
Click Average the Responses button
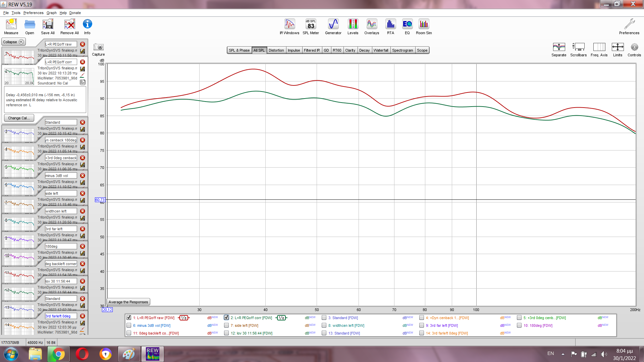128,302
